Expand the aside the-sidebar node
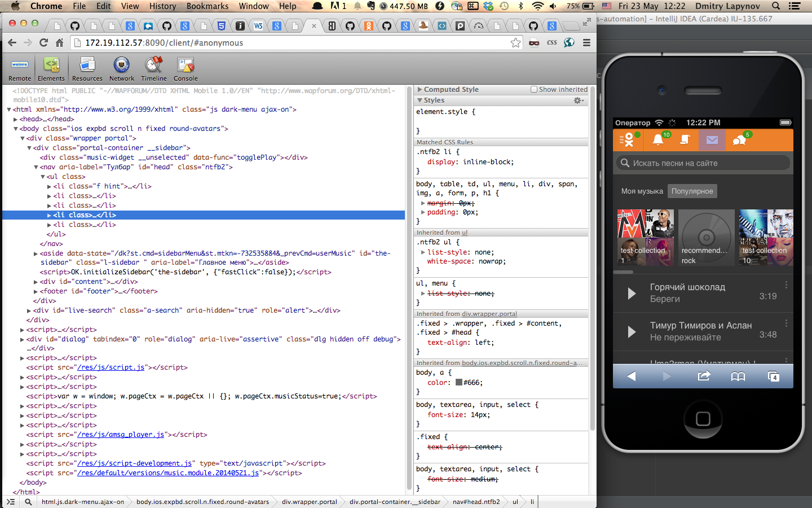The image size is (812, 508). pyautogui.click(x=36, y=253)
